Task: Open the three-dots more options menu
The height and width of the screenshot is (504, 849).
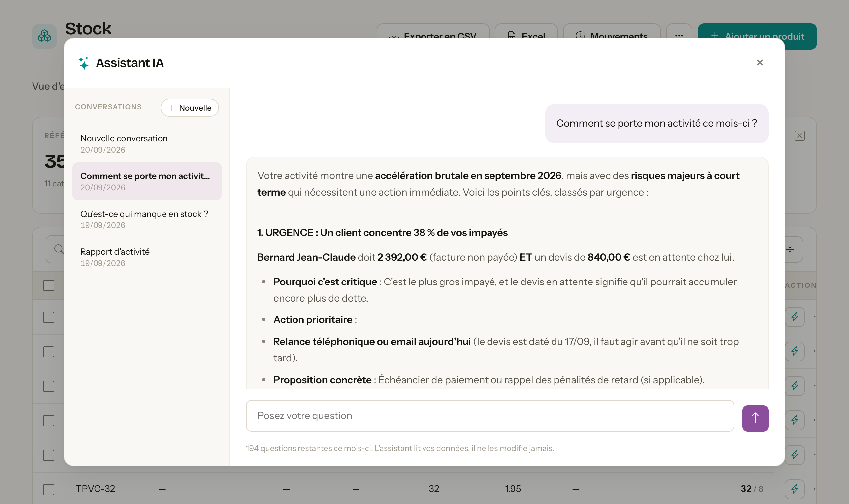Action: 679,31
